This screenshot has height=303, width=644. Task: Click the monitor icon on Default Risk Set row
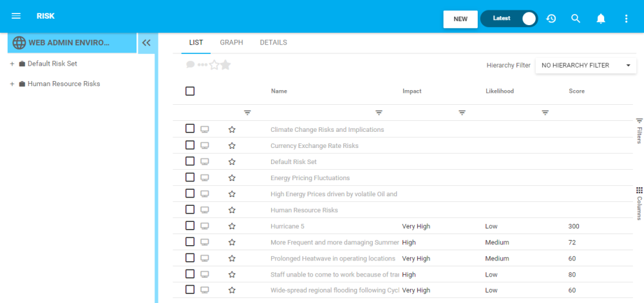click(205, 161)
